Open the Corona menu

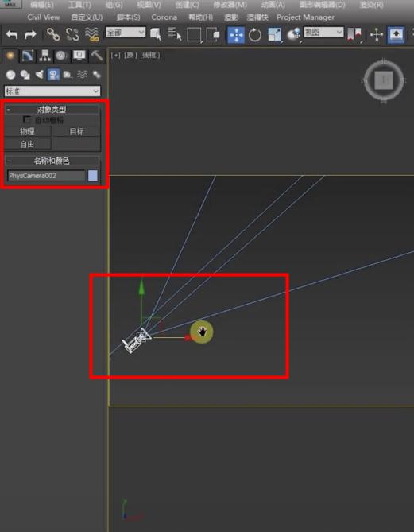tap(164, 17)
